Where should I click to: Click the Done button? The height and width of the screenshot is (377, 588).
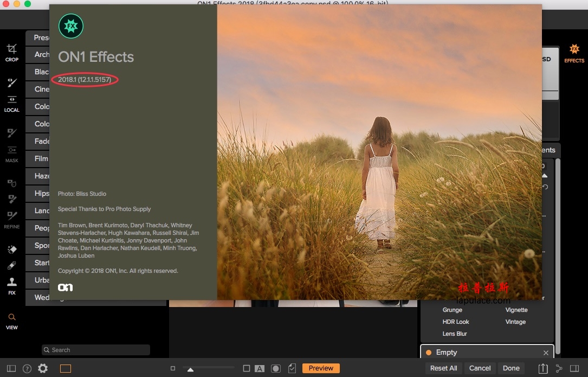pyautogui.click(x=511, y=368)
